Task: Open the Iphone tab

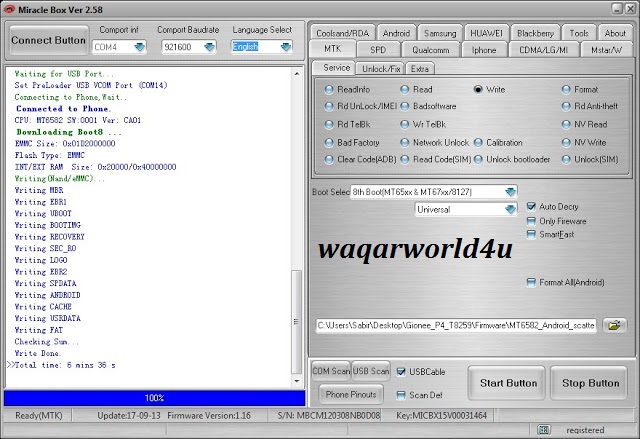Action: [x=484, y=50]
